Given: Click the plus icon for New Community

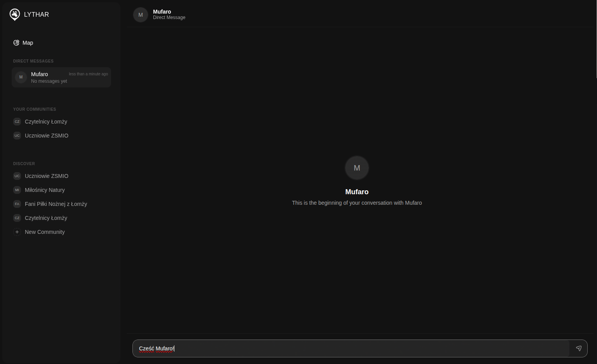Looking at the screenshot, I should (17, 232).
